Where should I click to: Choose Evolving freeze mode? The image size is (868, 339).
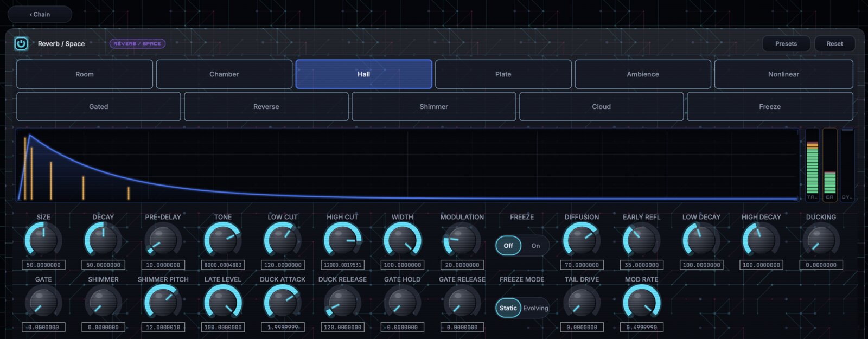click(x=535, y=308)
